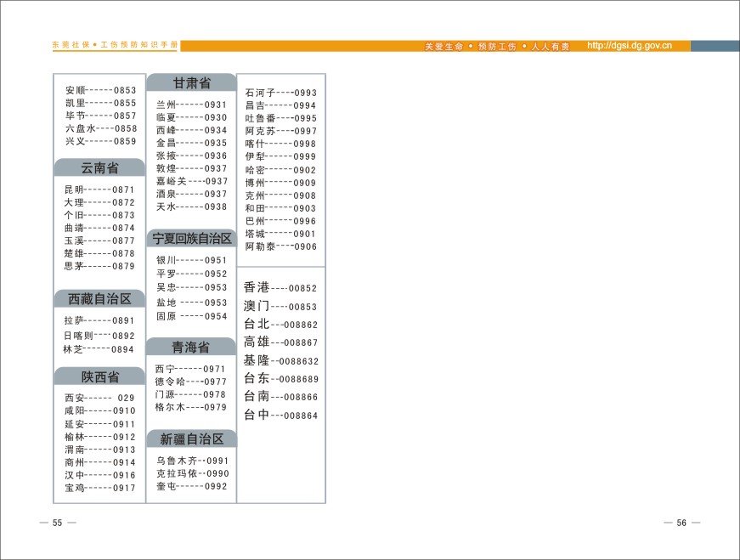This screenshot has width=740, height=560.
Task: Click the 张掖 0936 entry
Action: (192, 156)
